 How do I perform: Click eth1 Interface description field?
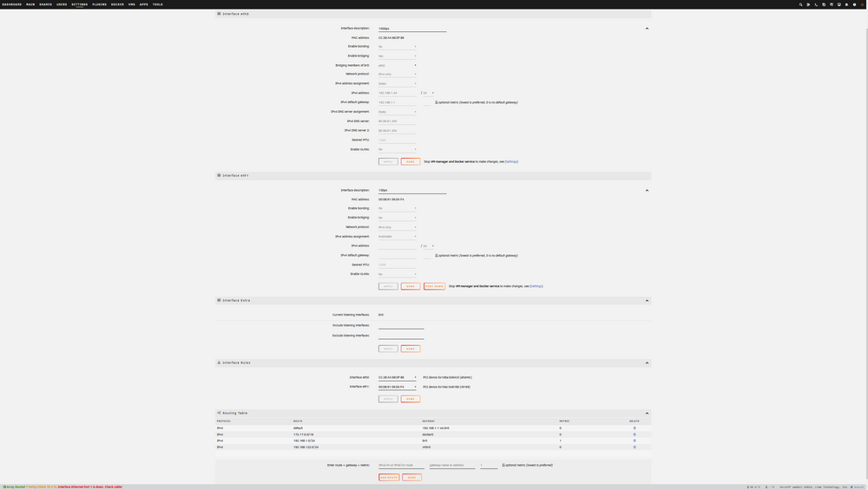coord(411,190)
